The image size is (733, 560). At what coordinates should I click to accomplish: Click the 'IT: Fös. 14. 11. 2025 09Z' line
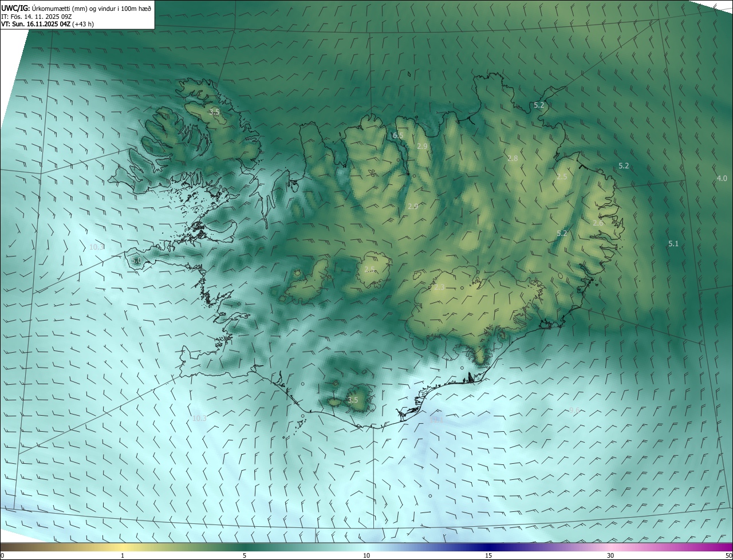[x=36, y=16]
